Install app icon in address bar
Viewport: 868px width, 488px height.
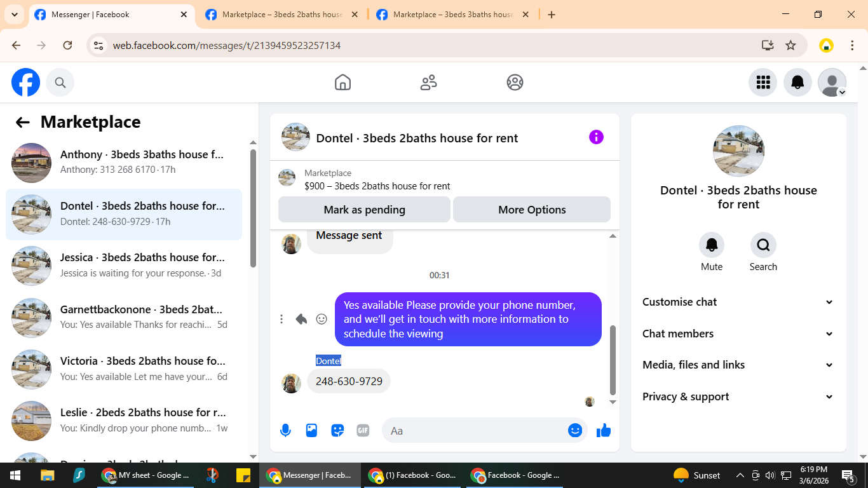coord(768,45)
